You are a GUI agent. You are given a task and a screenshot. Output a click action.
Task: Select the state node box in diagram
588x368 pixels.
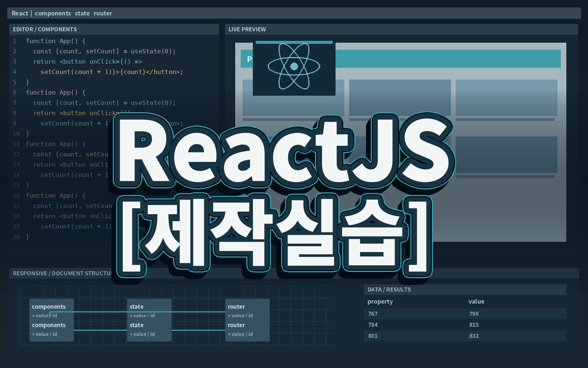149,320
